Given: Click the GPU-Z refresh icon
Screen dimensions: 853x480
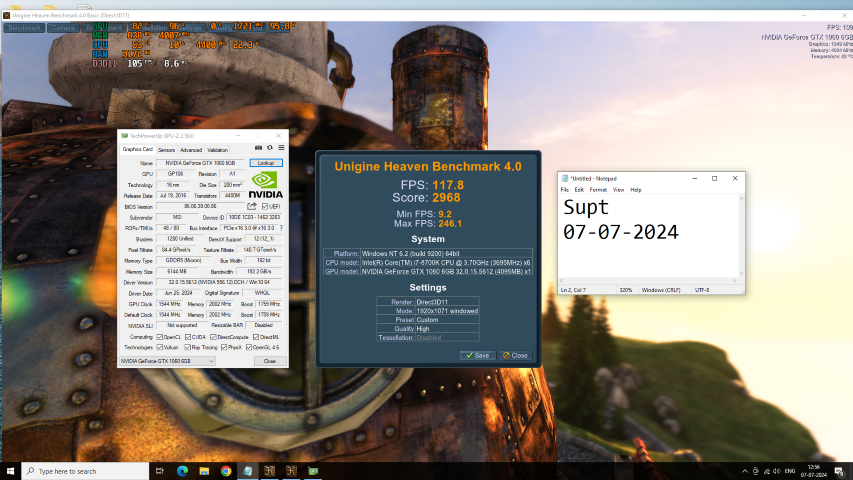Looking at the screenshot, I should 270,148.
